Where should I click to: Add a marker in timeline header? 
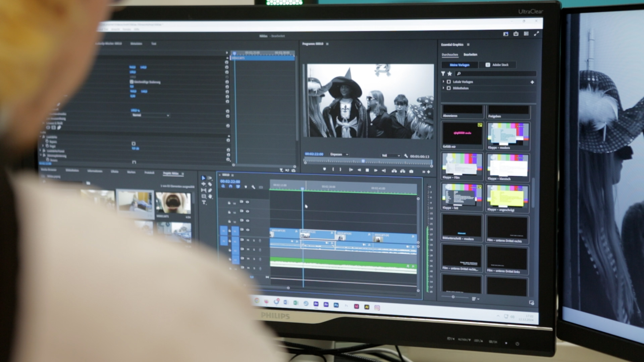click(246, 187)
